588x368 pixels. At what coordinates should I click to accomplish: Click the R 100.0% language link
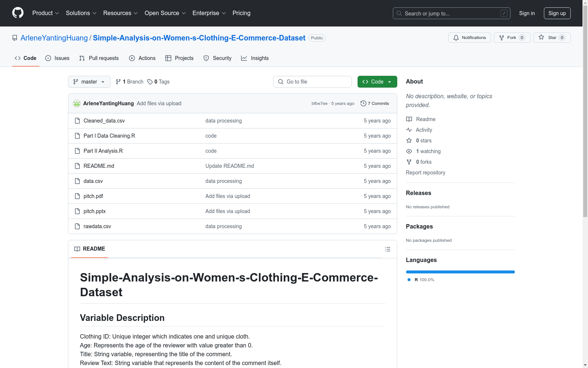coord(421,280)
